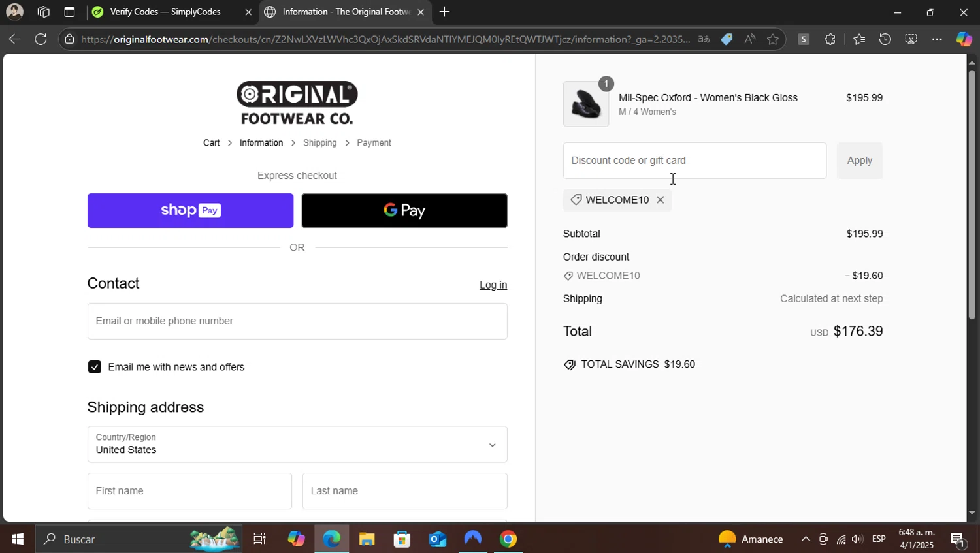Image resolution: width=980 pixels, height=553 pixels.
Task: Click the TOTAL SAVINGS $19.60 text
Action: click(638, 364)
